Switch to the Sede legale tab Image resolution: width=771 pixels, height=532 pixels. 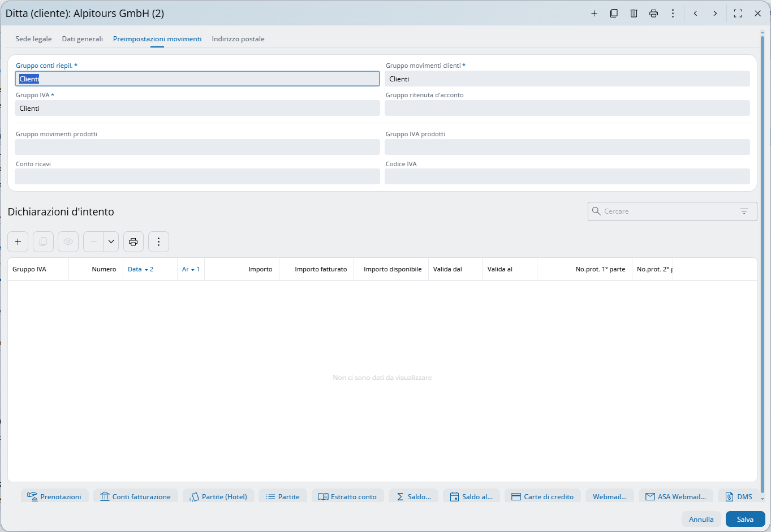[x=33, y=39]
